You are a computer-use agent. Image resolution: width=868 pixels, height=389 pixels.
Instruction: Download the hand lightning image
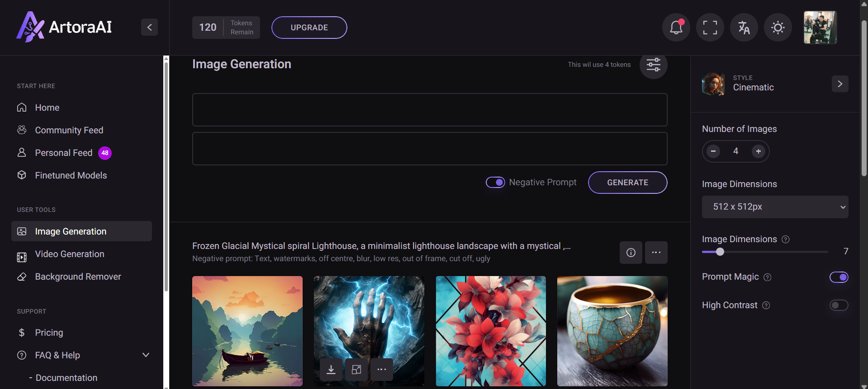tap(331, 370)
